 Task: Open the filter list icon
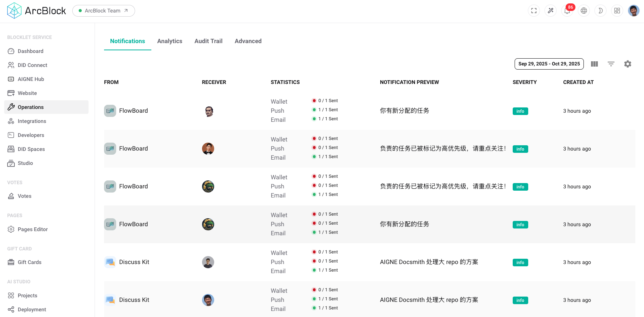[611, 64]
